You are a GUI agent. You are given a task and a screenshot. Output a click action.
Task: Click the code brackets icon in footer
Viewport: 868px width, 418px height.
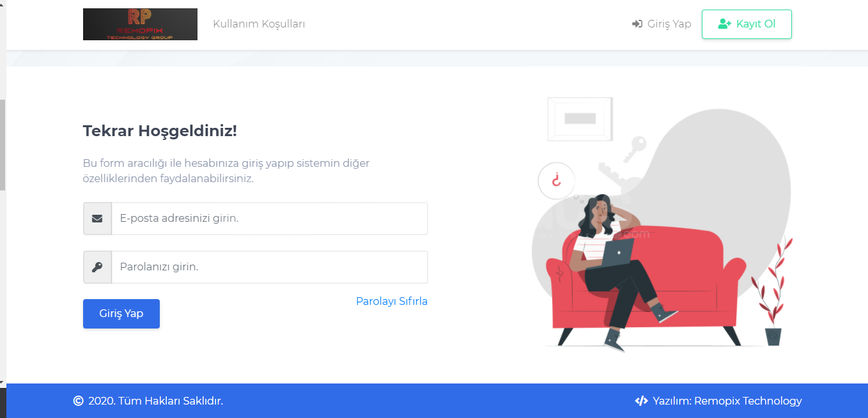pos(641,401)
